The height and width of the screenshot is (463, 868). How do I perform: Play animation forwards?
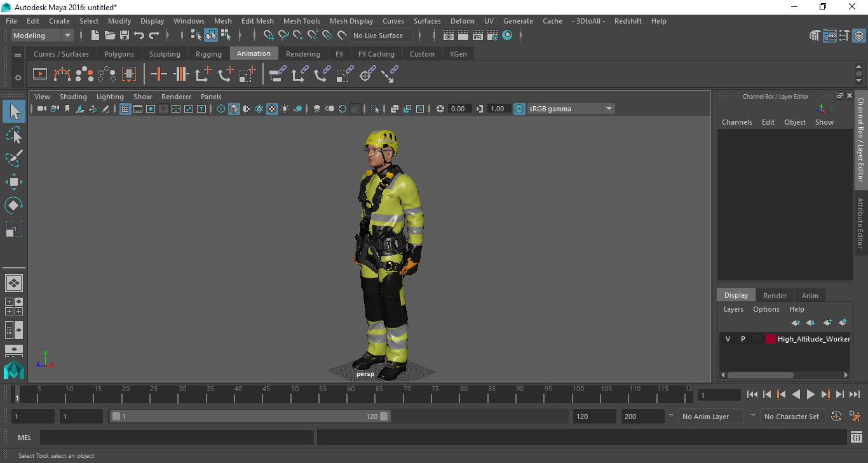[810, 394]
